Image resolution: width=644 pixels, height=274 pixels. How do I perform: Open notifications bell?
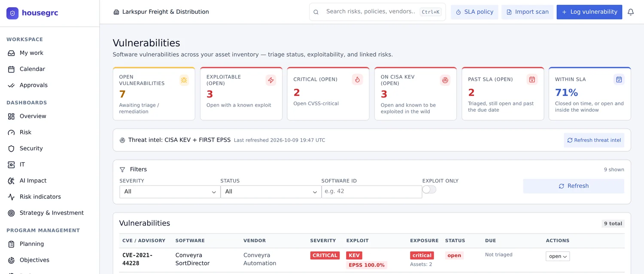pyautogui.click(x=631, y=12)
